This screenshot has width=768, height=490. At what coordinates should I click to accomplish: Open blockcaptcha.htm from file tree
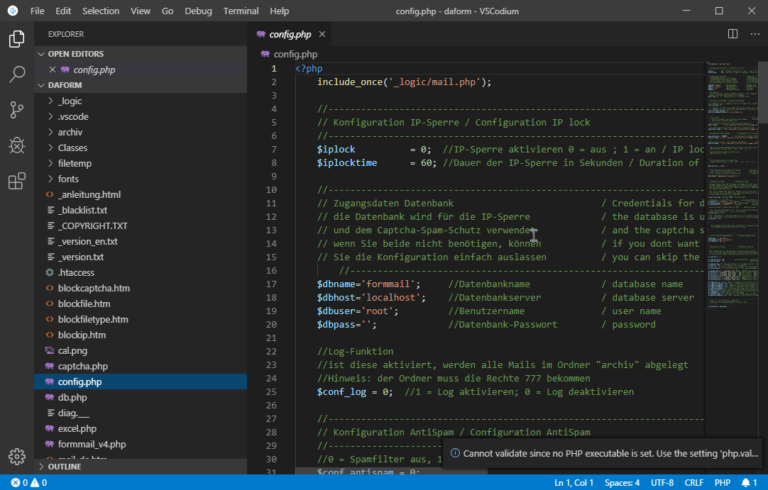point(141,288)
